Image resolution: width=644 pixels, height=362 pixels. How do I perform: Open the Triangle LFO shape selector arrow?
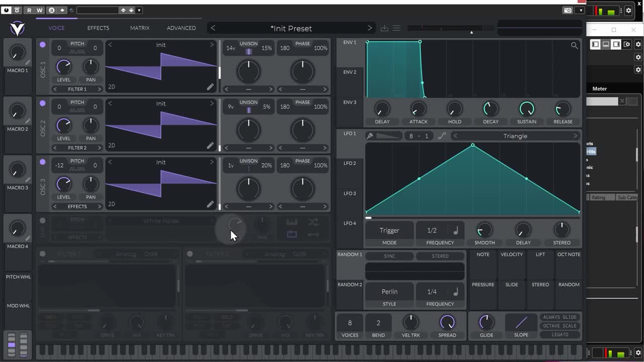coord(575,136)
